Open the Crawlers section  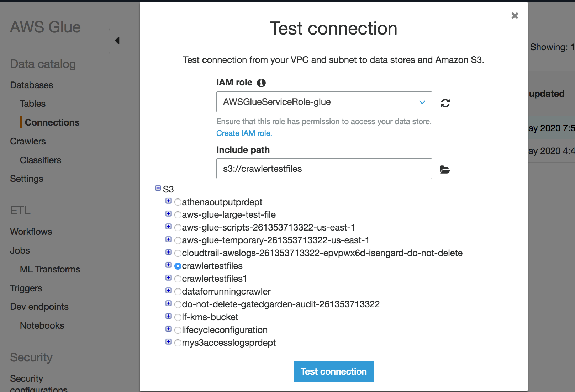[x=28, y=141]
